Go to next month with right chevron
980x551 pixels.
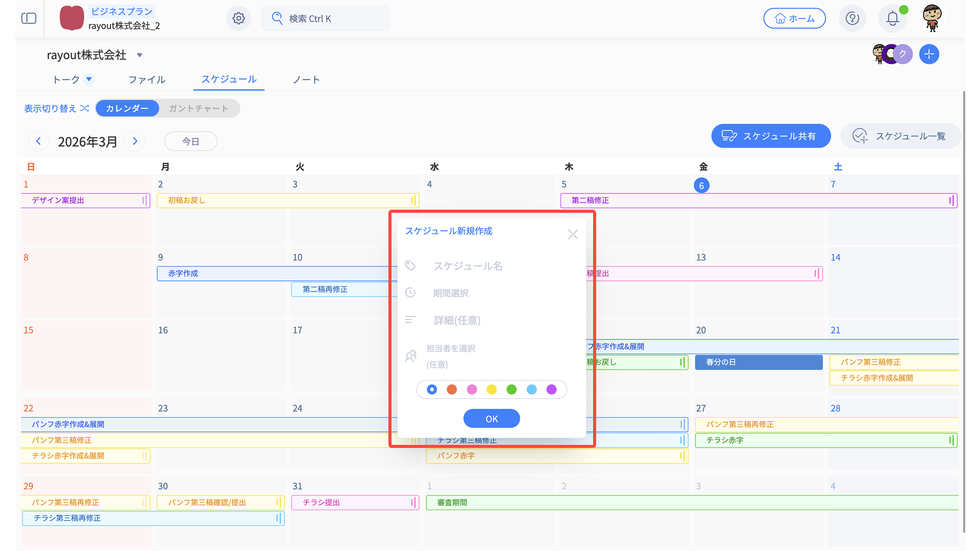[135, 141]
